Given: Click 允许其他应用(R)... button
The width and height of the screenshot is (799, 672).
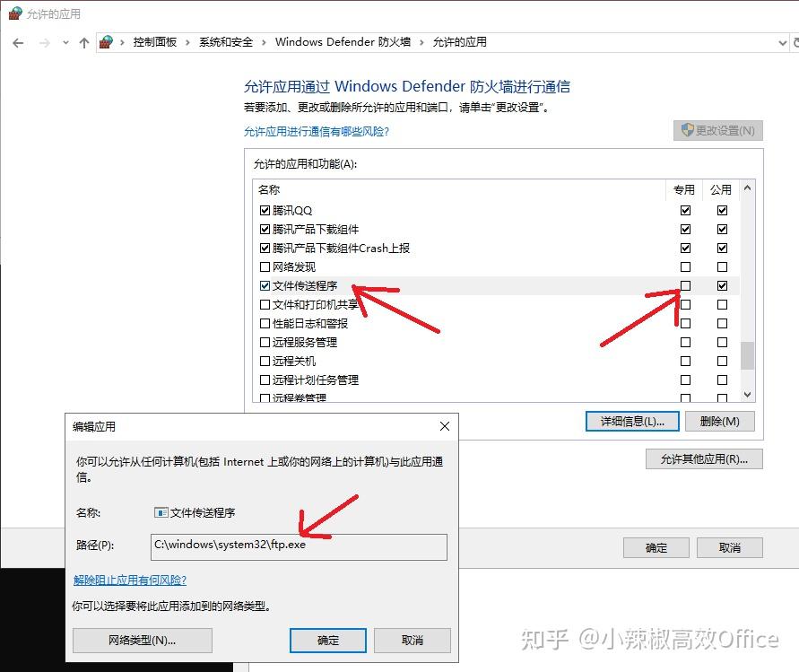Looking at the screenshot, I should point(704,458).
